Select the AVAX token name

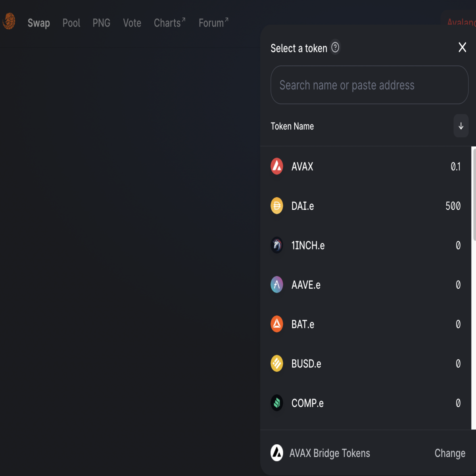[x=302, y=167]
